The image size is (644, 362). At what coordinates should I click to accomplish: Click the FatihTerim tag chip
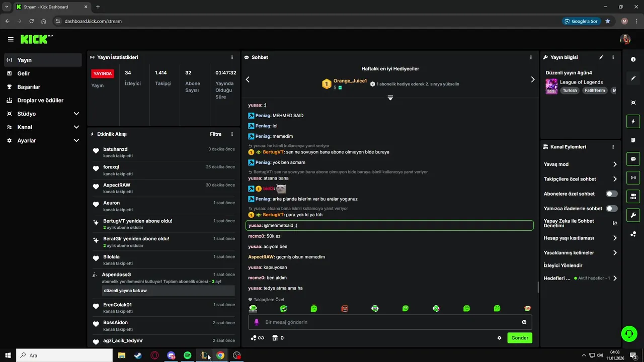coord(595,90)
